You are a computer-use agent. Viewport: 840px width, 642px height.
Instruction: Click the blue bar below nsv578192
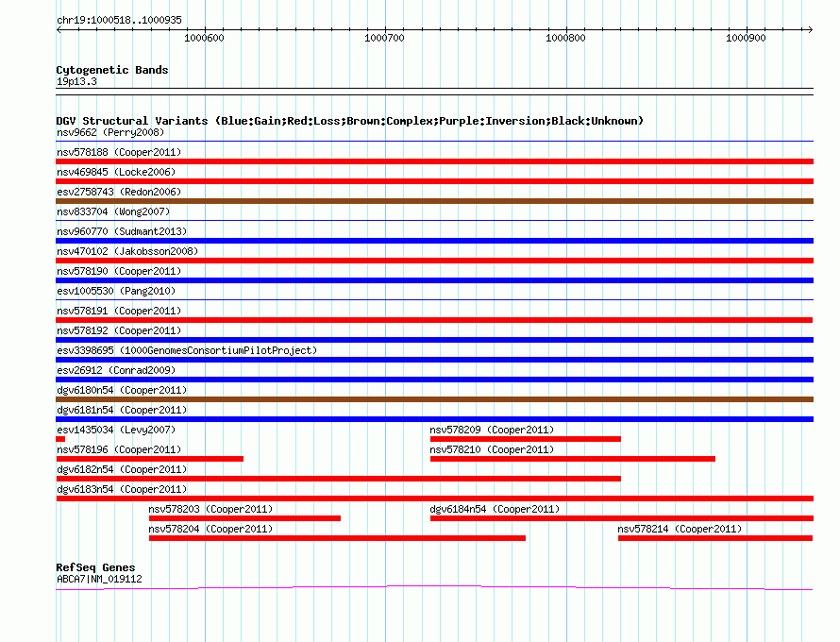pyautogui.click(x=434, y=340)
